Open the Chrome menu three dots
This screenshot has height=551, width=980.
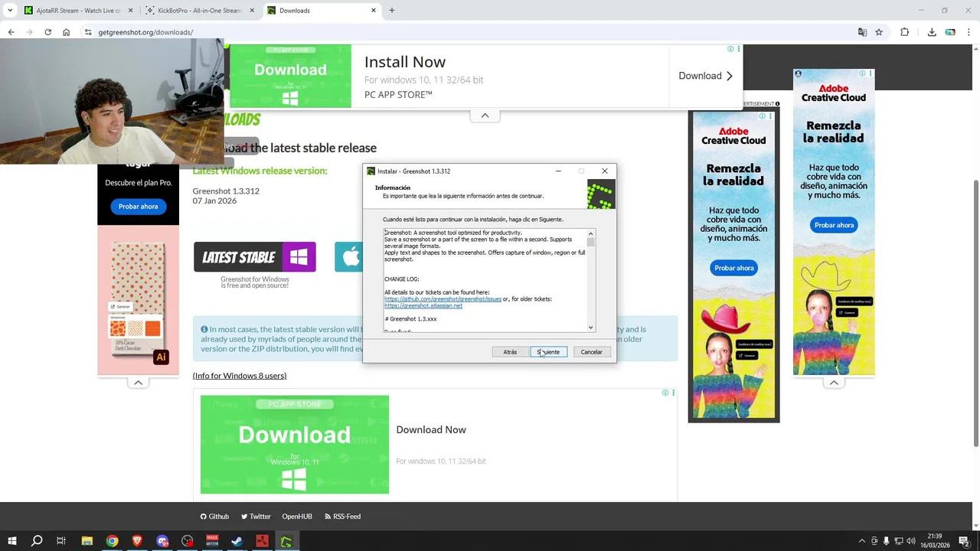tap(969, 32)
